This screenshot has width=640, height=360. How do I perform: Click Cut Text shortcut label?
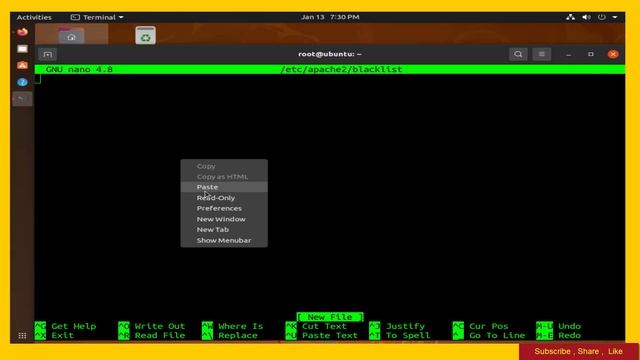point(324,326)
